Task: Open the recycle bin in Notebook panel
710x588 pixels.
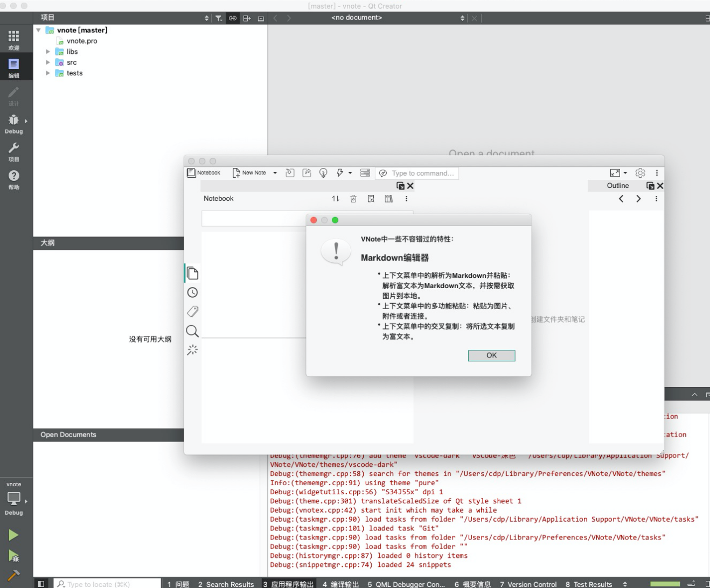Action: (x=353, y=199)
